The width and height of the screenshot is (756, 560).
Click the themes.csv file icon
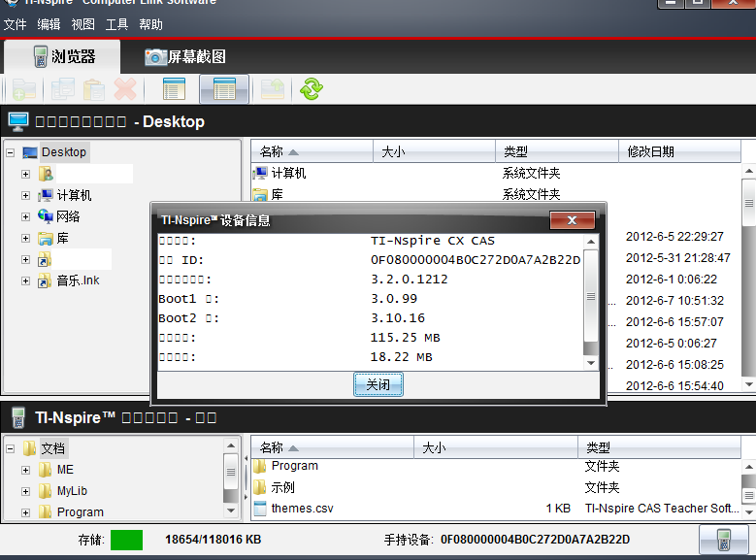click(x=260, y=509)
